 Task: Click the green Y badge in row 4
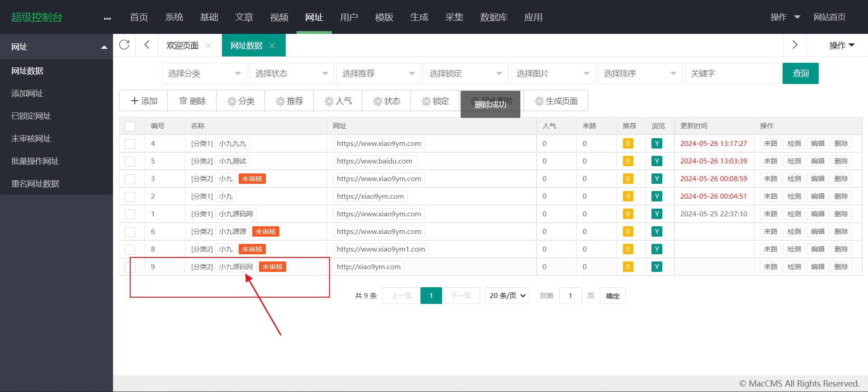click(x=657, y=144)
